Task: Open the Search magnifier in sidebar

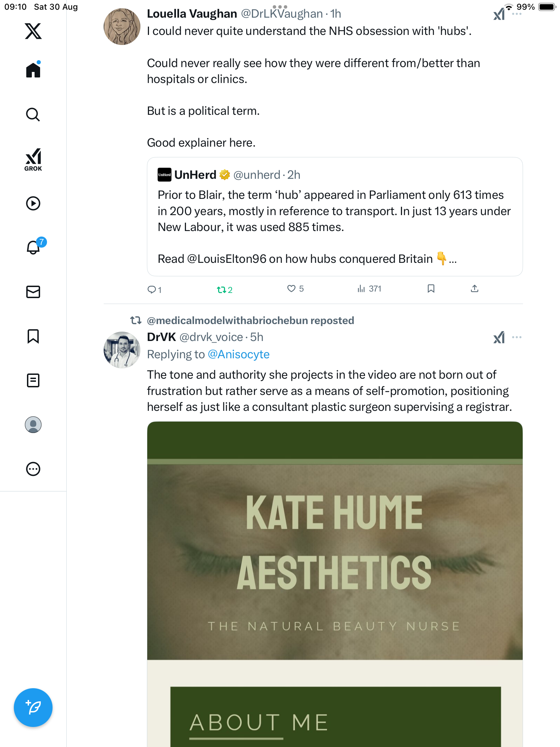Action: 33,114
